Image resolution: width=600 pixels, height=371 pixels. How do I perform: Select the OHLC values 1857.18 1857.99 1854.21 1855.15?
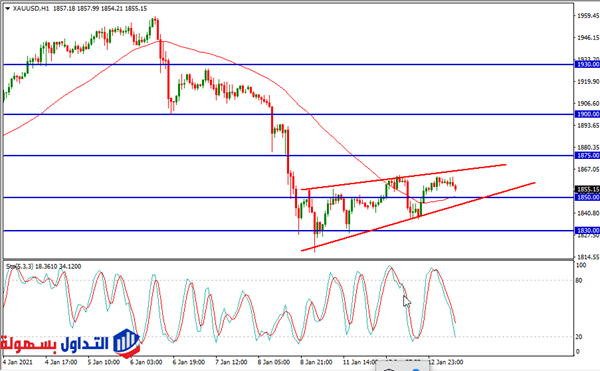point(100,8)
